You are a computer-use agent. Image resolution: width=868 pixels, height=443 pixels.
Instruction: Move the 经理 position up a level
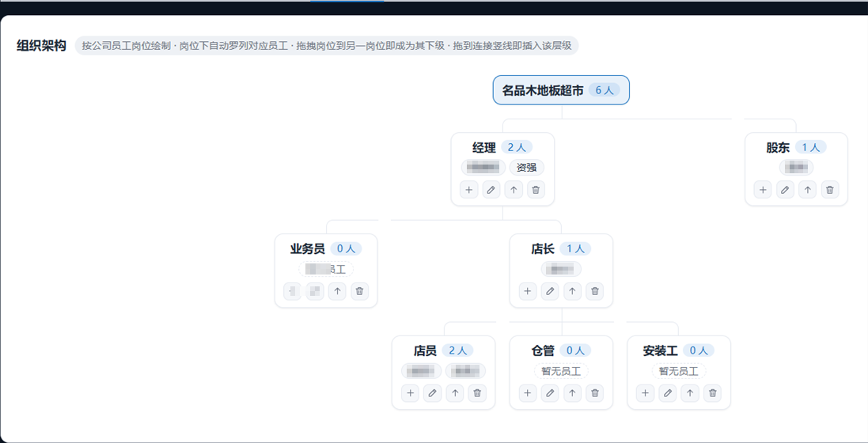[x=514, y=190]
